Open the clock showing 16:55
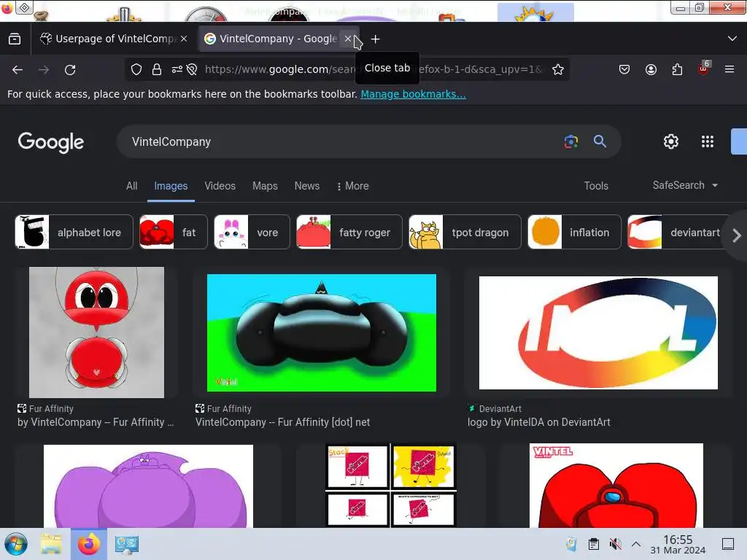Viewport: 747px width, 560px height. (678, 544)
